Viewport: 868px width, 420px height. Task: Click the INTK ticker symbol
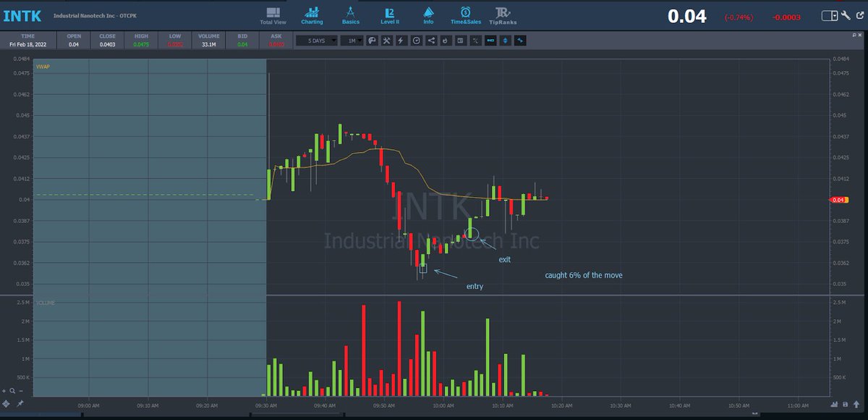(x=22, y=15)
